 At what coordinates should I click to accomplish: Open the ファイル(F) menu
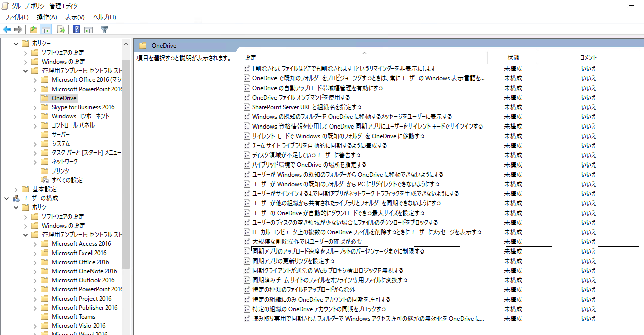point(17,17)
